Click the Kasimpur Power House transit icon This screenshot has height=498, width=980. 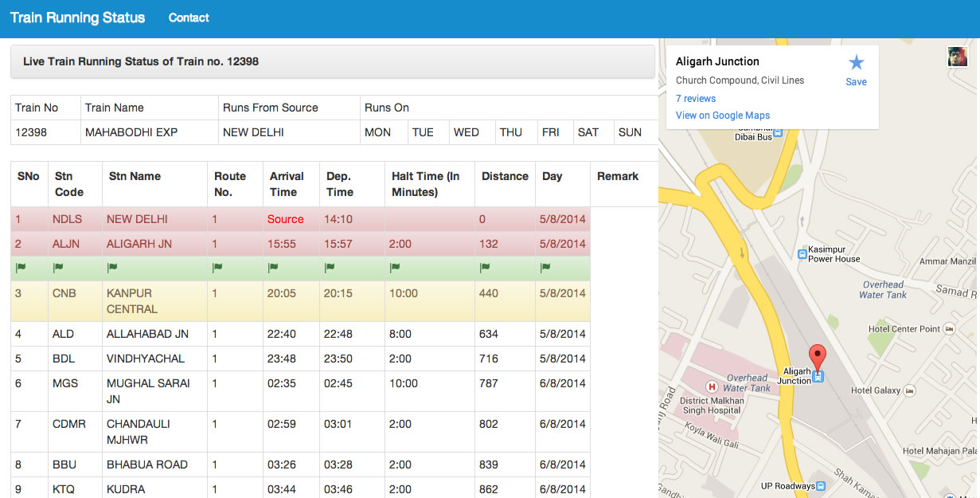[x=802, y=254]
